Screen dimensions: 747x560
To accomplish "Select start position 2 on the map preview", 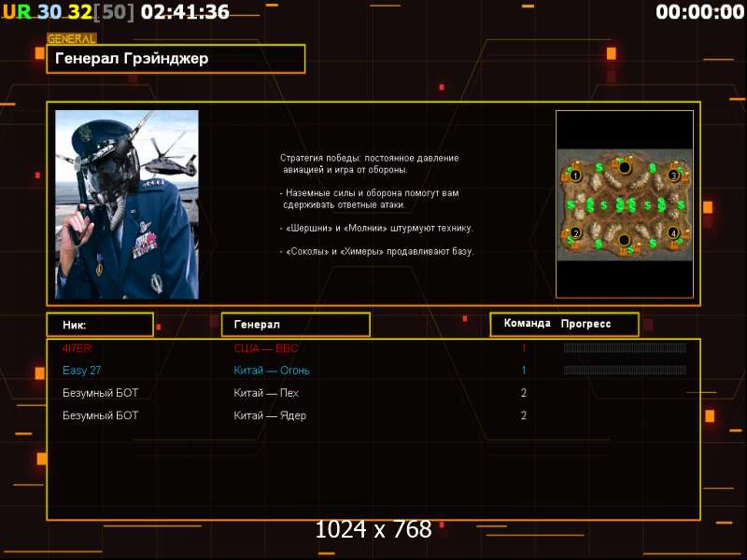I will [x=575, y=233].
